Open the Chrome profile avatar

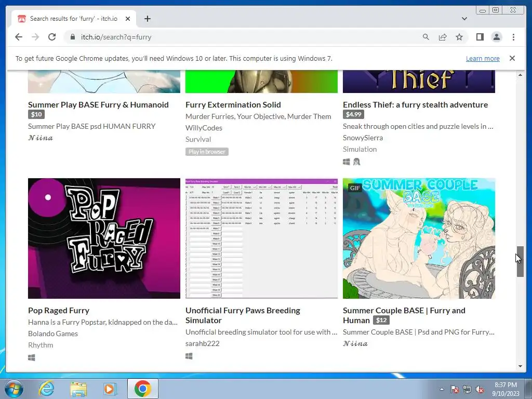click(497, 37)
